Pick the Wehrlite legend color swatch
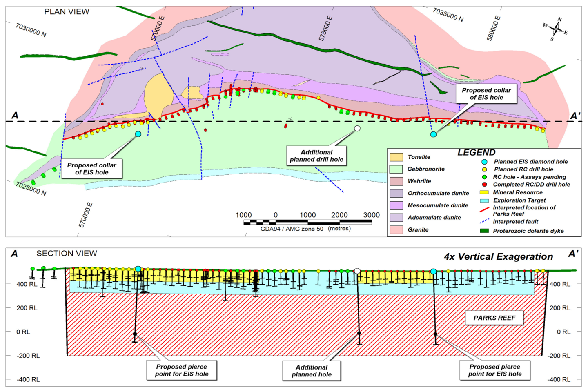 point(396,181)
